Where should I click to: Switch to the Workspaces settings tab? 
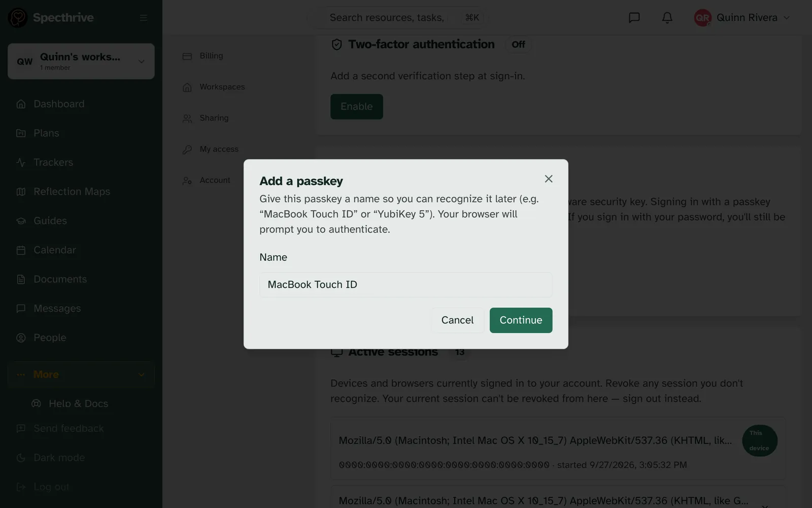click(x=222, y=87)
